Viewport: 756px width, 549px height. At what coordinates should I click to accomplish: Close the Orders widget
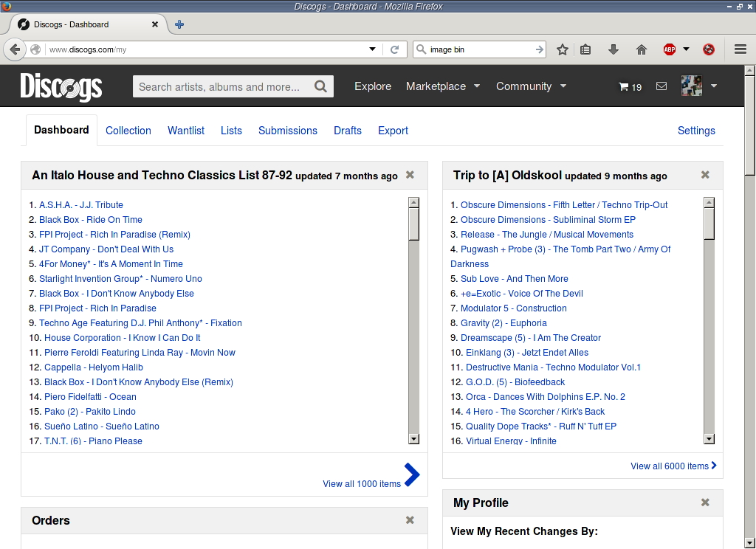point(410,520)
